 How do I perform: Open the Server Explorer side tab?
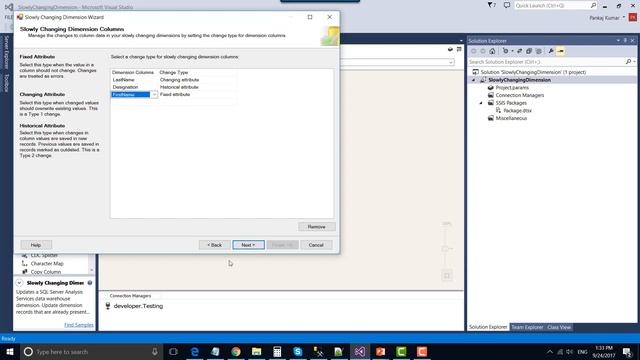point(6,52)
